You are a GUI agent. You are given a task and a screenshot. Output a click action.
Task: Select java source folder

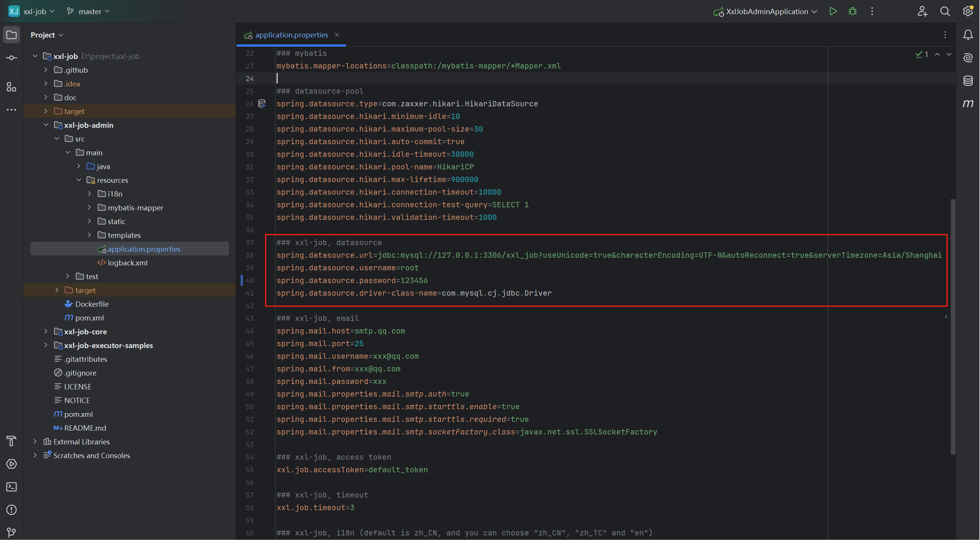point(103,166)
